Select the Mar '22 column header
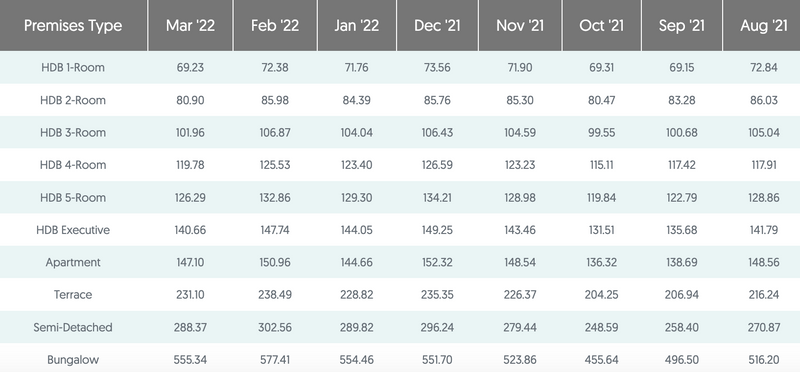 pyautogui.click(x=190, y=26)
